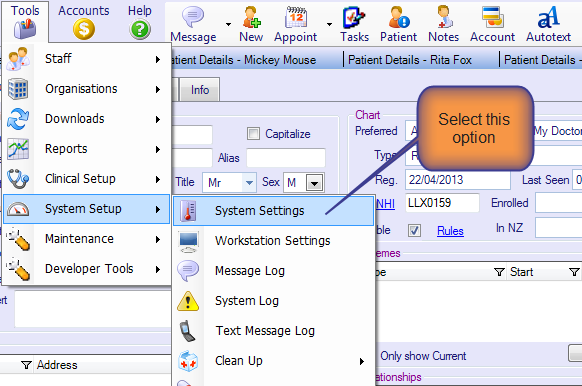Select Workstation Settings menu item
The height and width of the screenshot is (386, 582).
pyautogui.click(x=274, y=241)
